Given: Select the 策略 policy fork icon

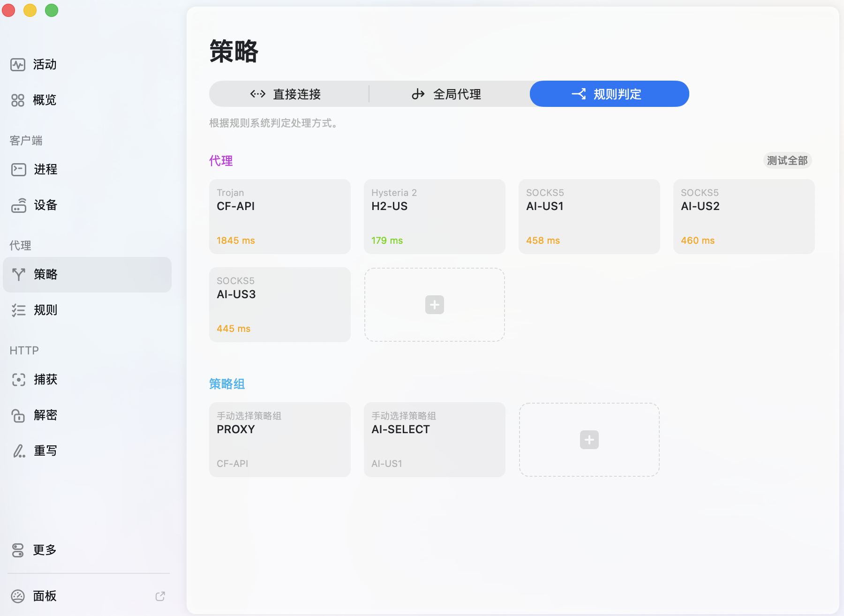Looking at the screenshot, I should [19, 275].
